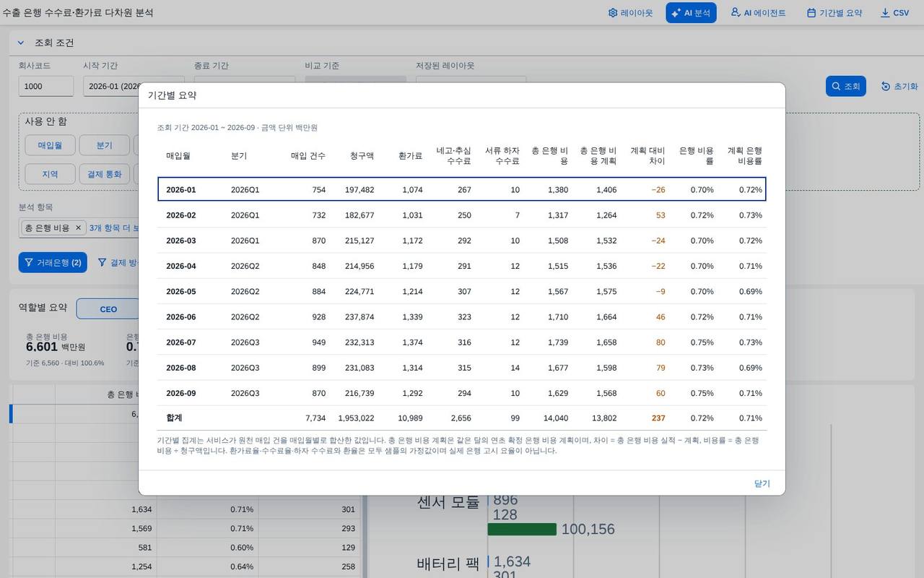Click the 시작 기간 input field

111,86
